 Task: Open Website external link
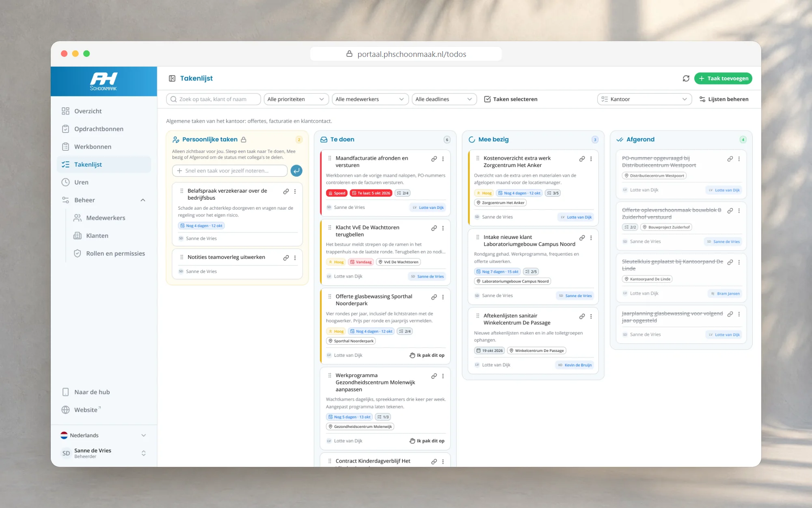tap(104, 410)
